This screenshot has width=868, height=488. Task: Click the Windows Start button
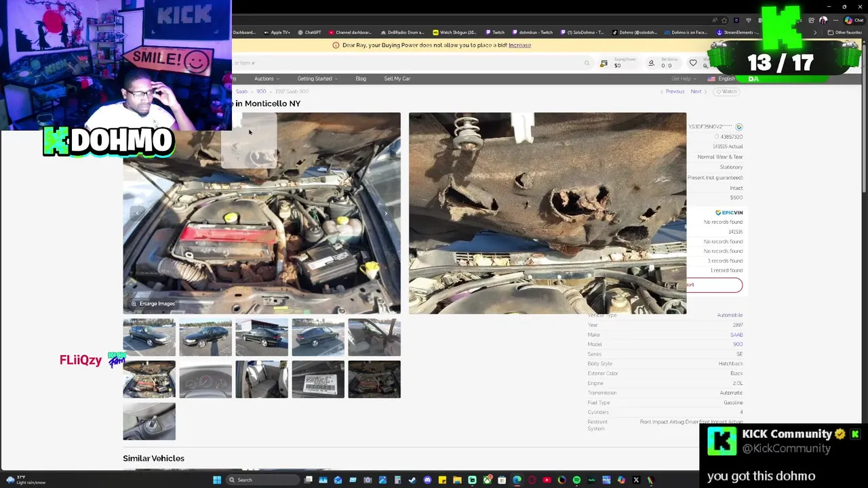tap(217, 480)
